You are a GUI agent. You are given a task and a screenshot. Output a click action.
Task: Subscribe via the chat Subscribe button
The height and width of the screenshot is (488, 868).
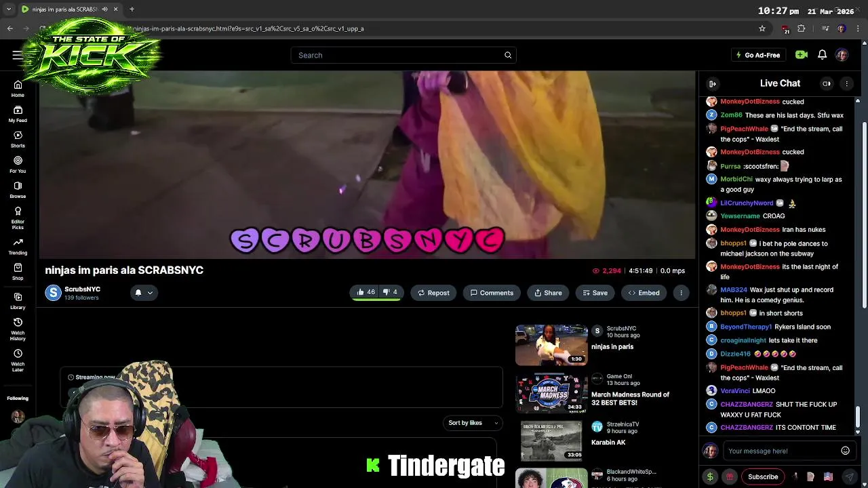[x=763, y=476]
